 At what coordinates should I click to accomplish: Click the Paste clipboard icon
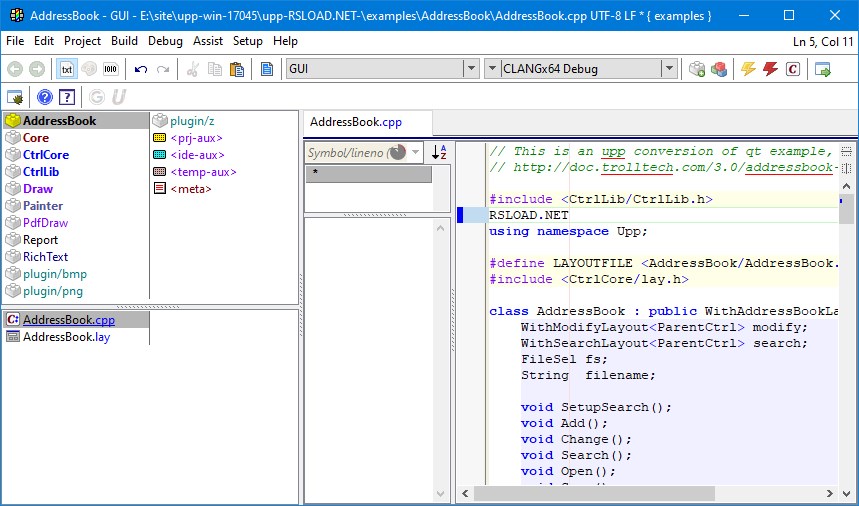pyautogui.click(x=237, y=69)
